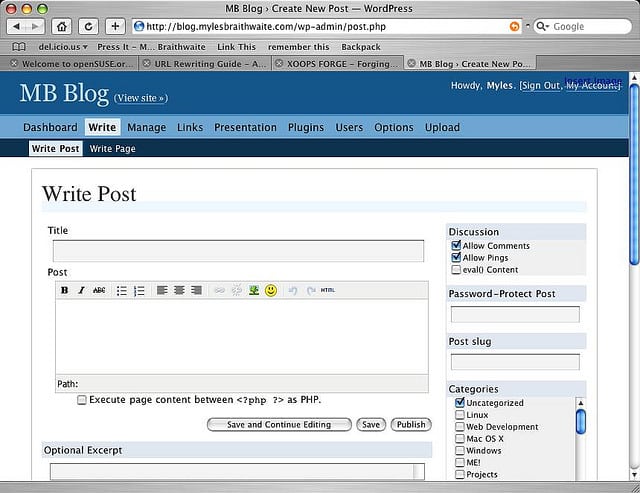Align post text left
640x493 pixels.
(x=162, y=290)
